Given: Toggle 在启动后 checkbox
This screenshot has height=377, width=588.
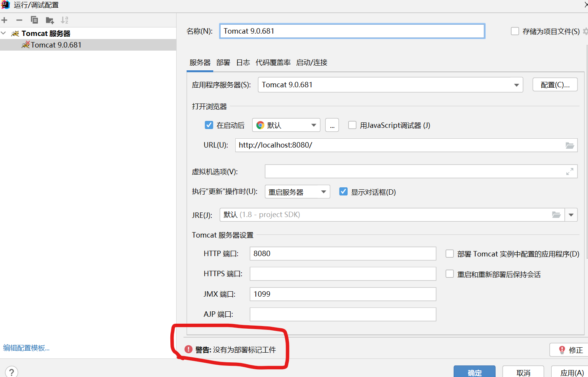Looking at the screenshot, I should [x=209, y=125].
